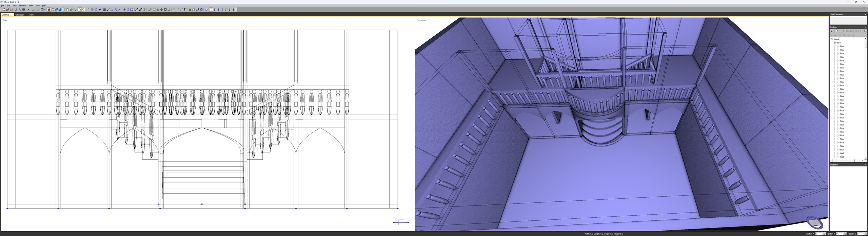Select the Pan hand tool

(67, 10)
